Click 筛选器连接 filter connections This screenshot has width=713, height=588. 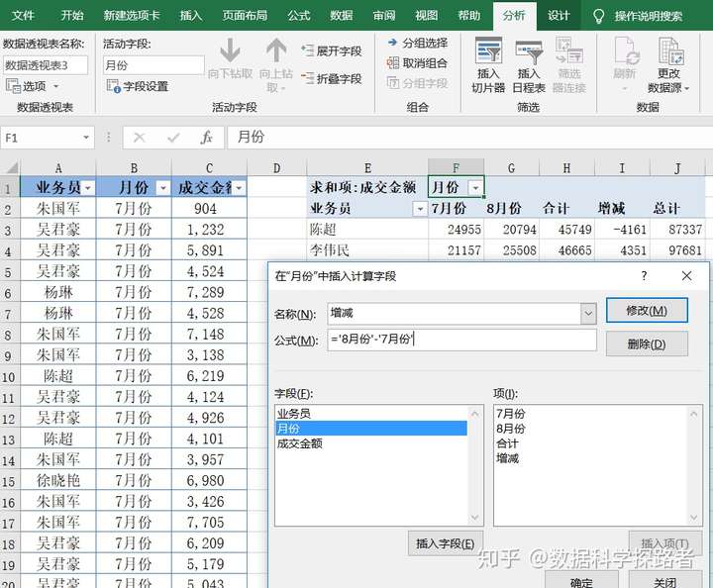point(568,64)
